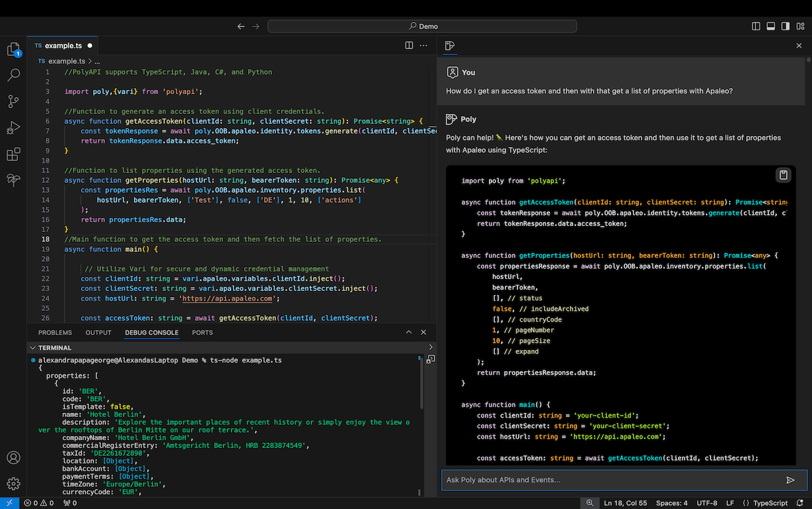Open the Source Control view
812x509 pixels.
13,101
